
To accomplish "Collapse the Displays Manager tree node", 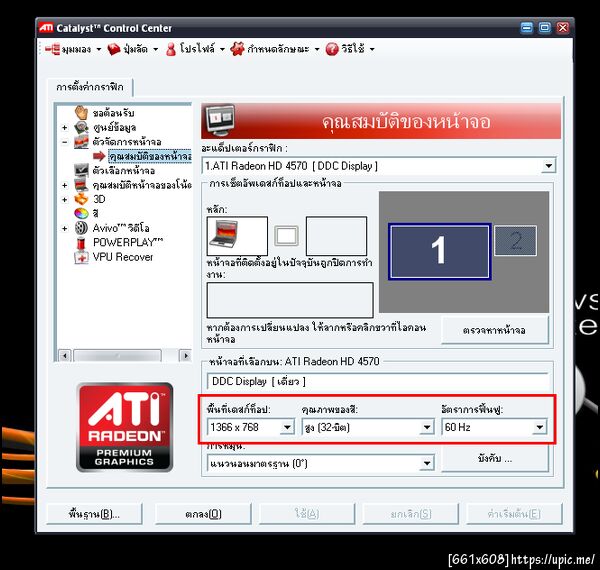I will coord(65,142).
